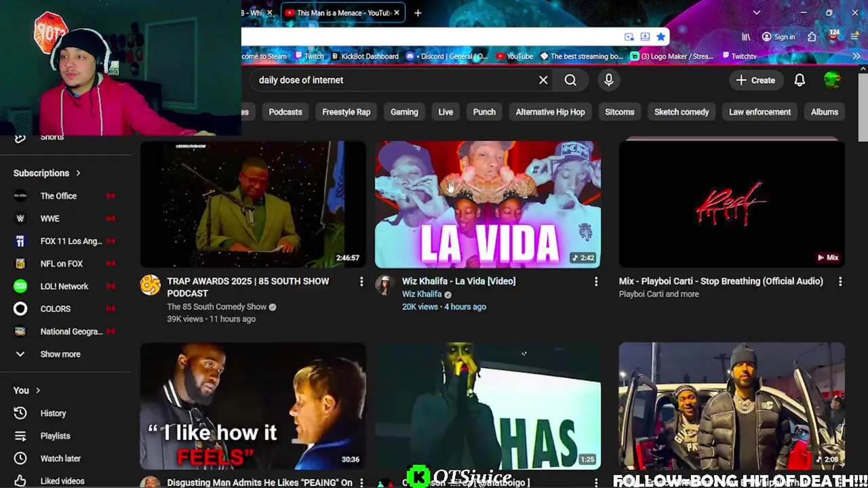
Task: Open the WWE channel subscription
Action: (64, 218)
